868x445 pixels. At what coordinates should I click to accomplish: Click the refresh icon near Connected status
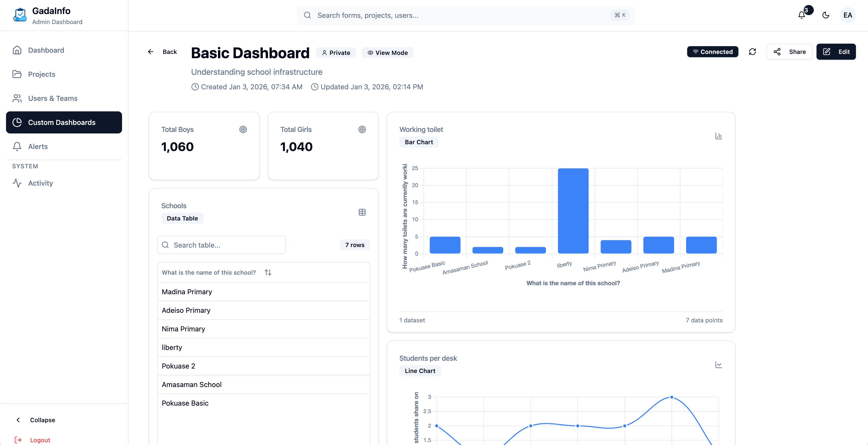coord(753,51)
